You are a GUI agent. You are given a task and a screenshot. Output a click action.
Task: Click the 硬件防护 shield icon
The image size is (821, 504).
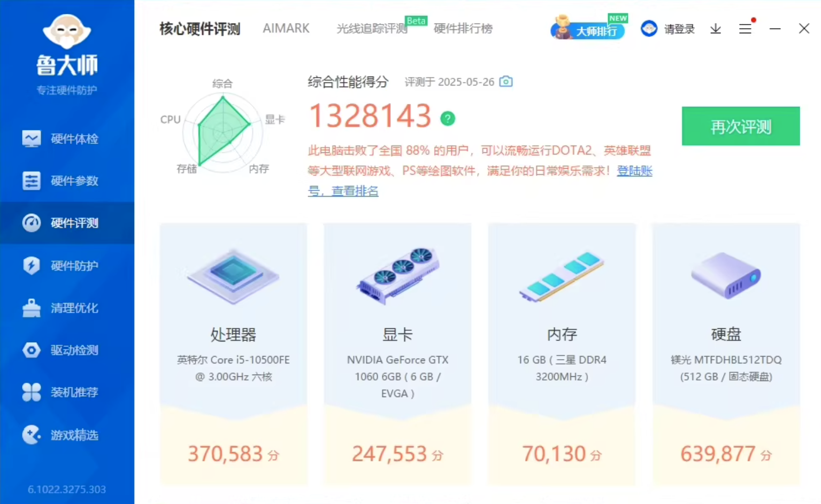click(32, 266)
